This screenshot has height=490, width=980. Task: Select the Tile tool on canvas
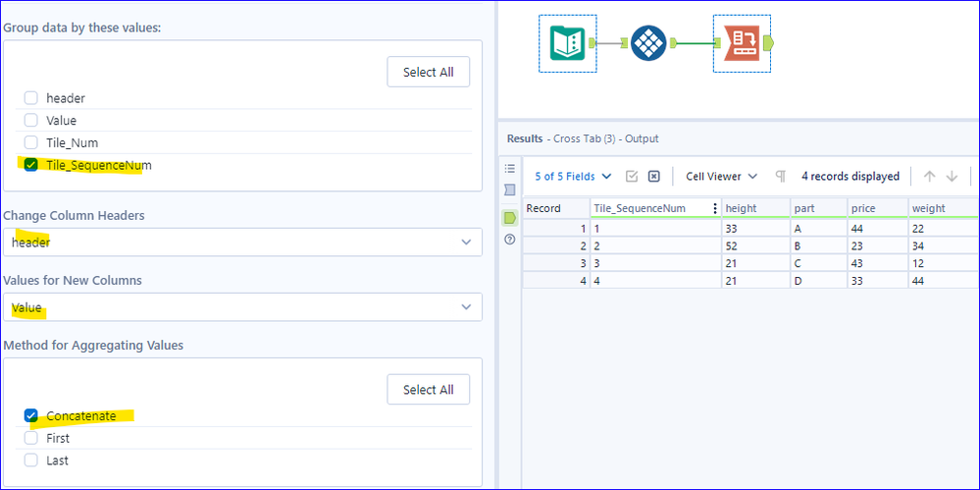648,43
